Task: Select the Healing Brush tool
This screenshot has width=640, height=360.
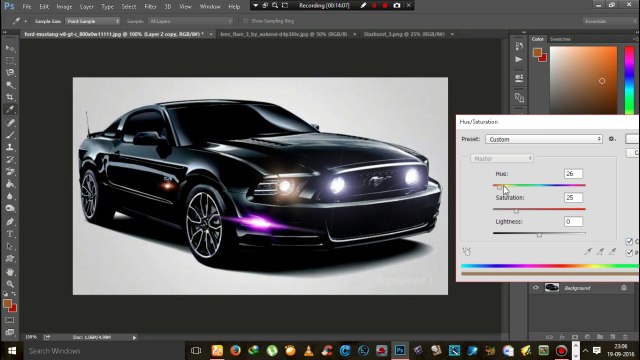Action: 10,122
